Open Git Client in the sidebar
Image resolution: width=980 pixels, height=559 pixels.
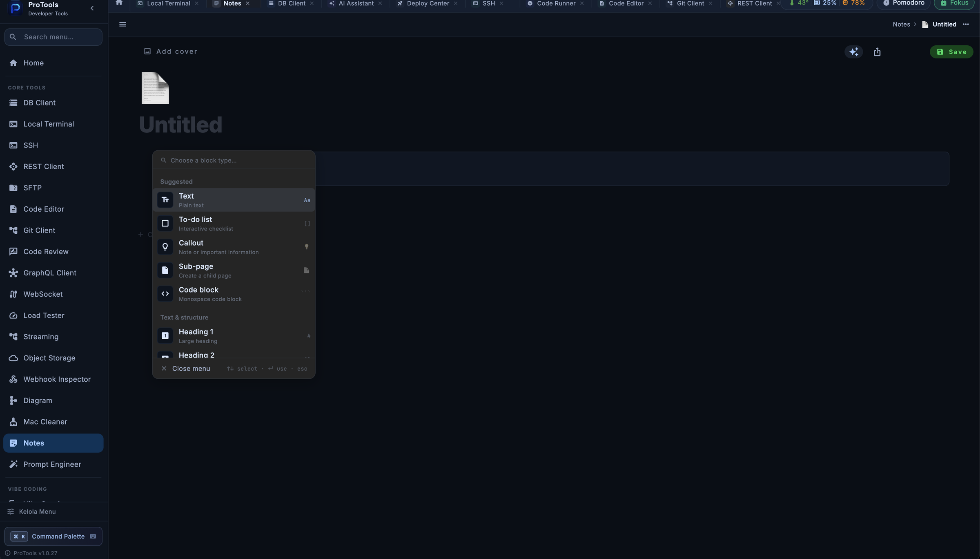[53, 230]
